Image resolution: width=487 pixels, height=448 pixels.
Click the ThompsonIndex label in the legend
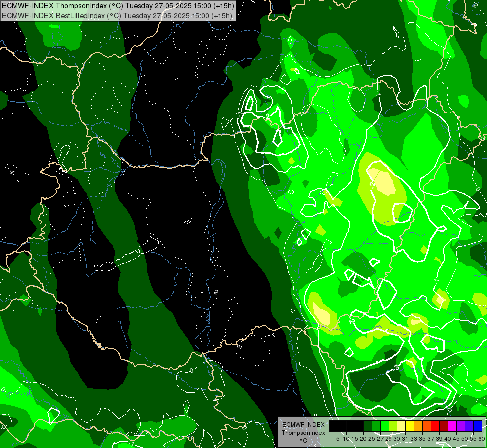coord(303,433)
